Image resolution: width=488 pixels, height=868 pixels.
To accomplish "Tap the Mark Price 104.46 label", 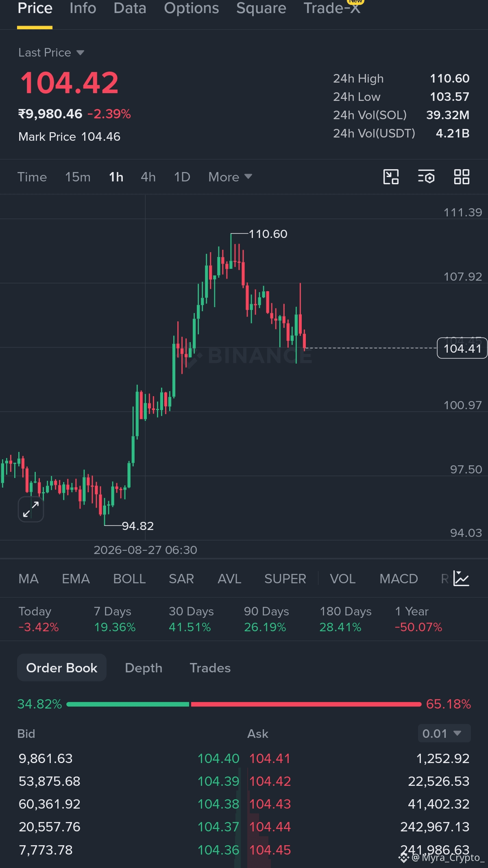I will click(70, 137).
